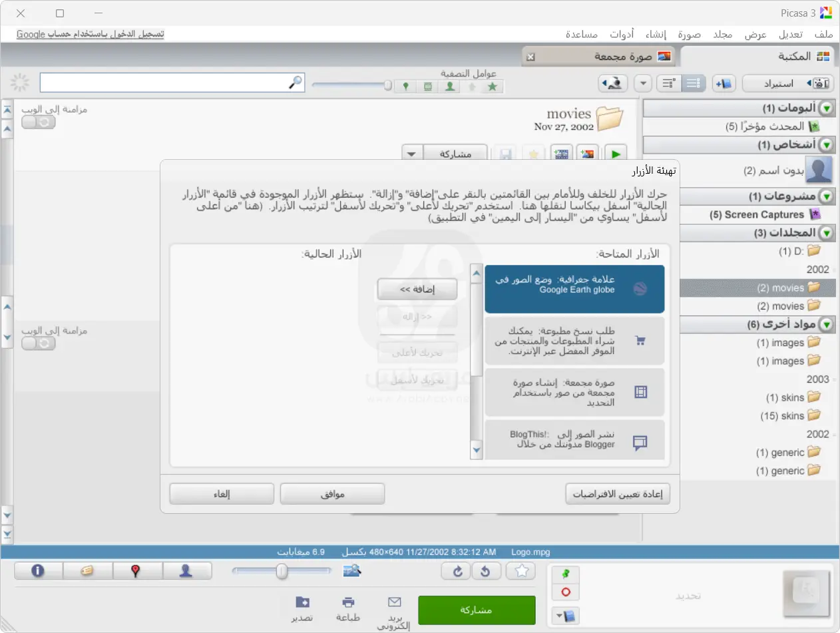Enable the people filter in عوامل التصفية

coord(449,87)
